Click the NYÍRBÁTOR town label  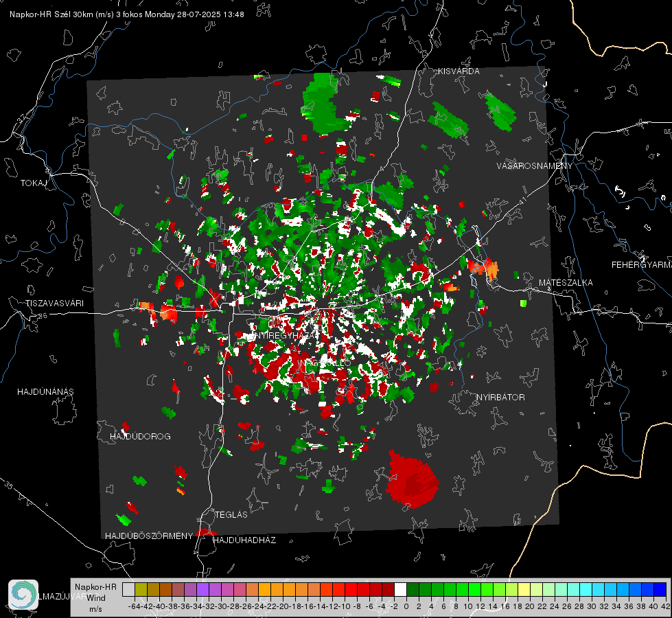pyautogui.click(x=500, y=398)
